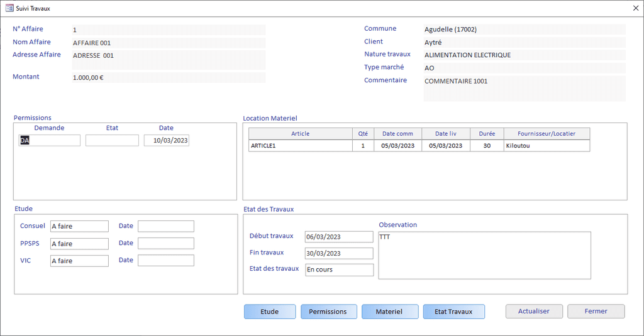Click the Etat des travaux En cours field
Viewport: 644px width, 336px height.
pos(339,269)
